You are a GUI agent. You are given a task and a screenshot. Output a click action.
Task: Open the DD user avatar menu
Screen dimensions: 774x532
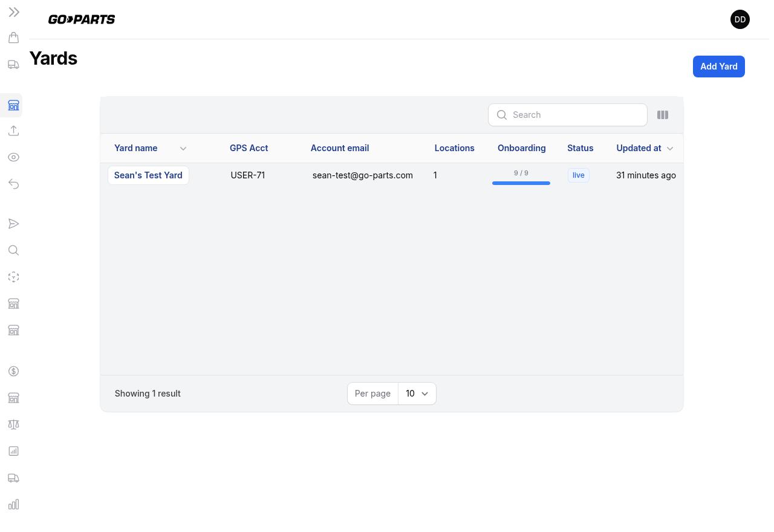click(740, 19)
